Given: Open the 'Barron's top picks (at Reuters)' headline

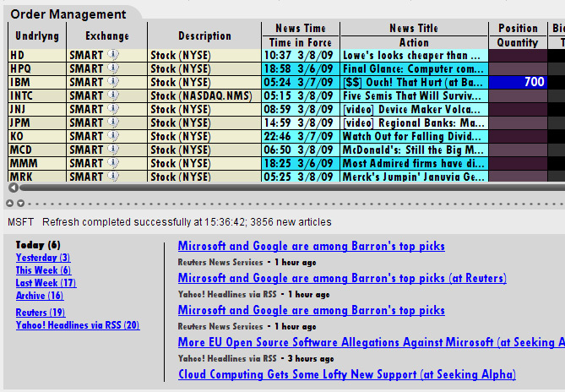Looking at the screenshot, I should [342, 278].
